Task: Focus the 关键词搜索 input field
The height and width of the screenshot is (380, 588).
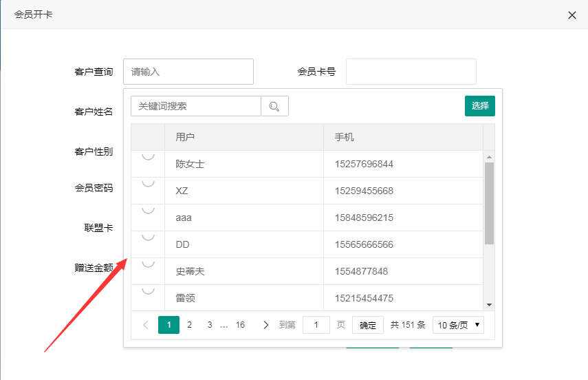Action: coord(196,106)
